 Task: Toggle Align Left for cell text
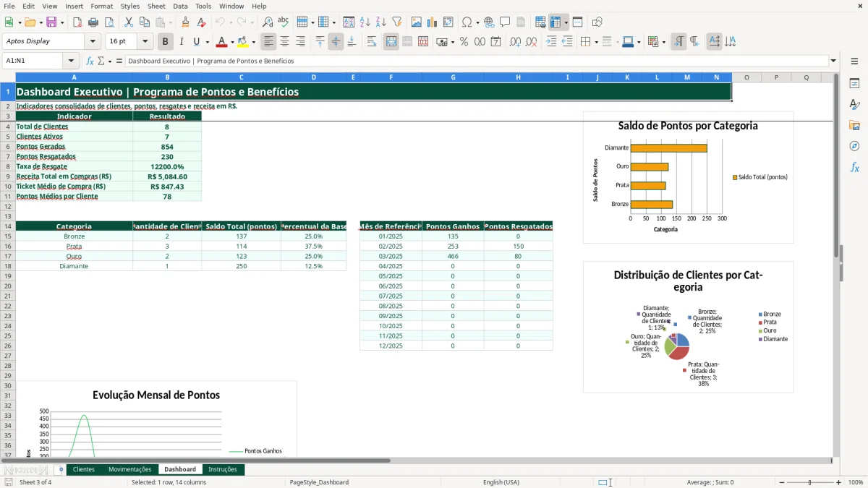click(268, 42)
